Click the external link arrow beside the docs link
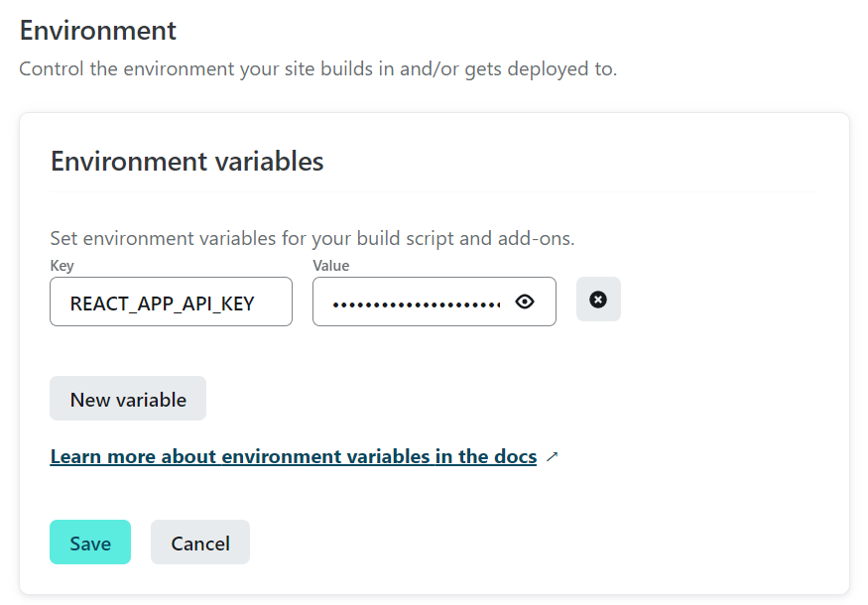The image size is (868, 605). tap(552, 456)
